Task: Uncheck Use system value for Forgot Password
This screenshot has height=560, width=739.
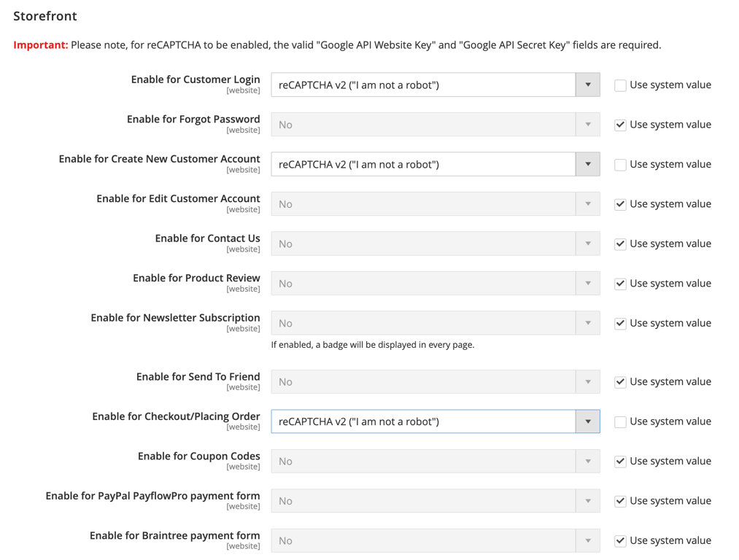Action: click(620, 124)
